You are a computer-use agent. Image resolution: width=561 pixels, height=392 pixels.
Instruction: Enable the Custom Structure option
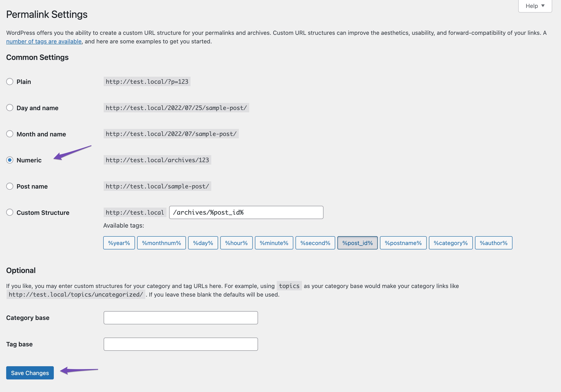coord(10,212)
